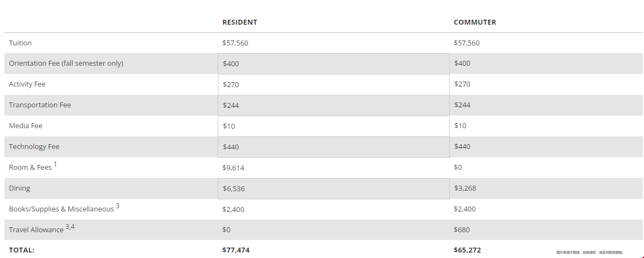Click the Resident Orientation Fee cell $400
This screenshot has height=258, width=644.
point(334,64)
